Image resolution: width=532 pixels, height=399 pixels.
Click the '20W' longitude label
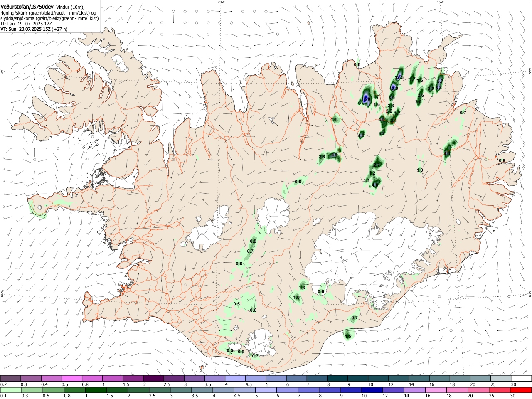click(x=221, y=2)
